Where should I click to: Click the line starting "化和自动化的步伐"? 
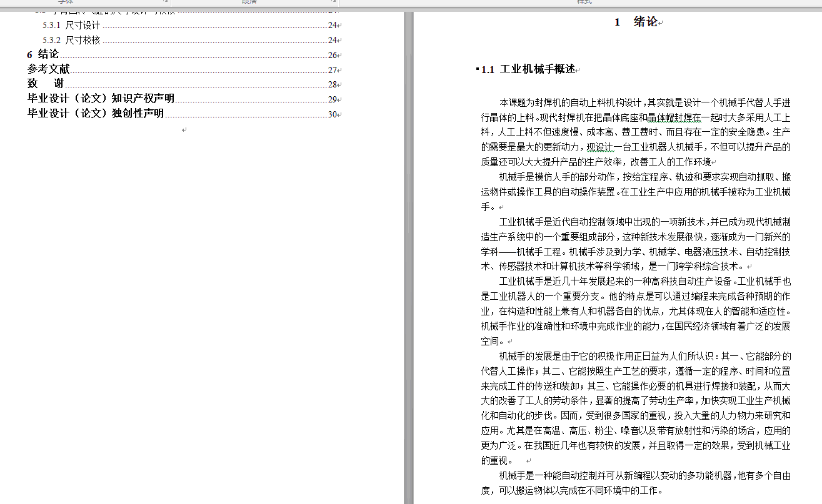636,415
